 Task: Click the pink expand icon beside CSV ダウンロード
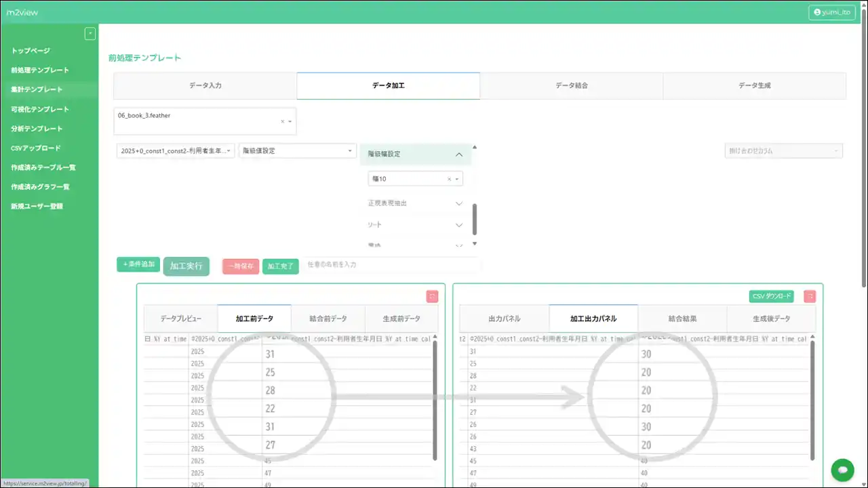810,296
